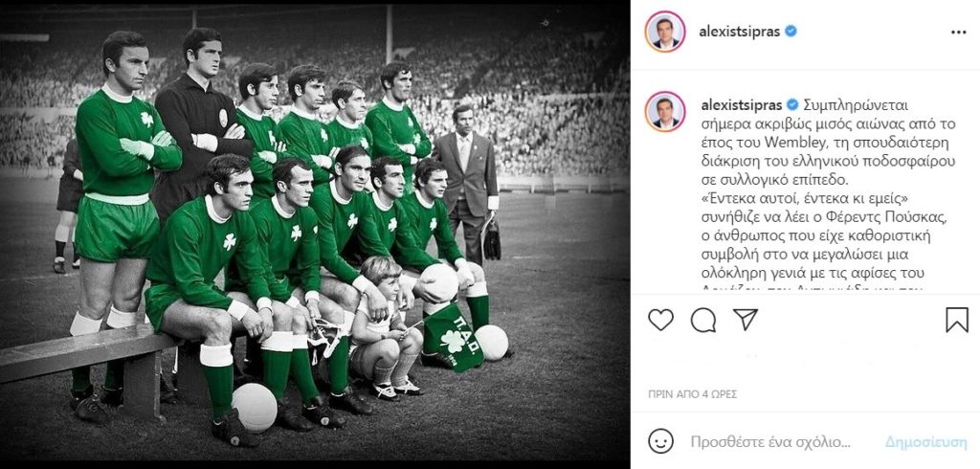The height and width of the screenshot is (469, 980).
Task: Open the three-dots more options menu
Action: click(x=958, y=33)
